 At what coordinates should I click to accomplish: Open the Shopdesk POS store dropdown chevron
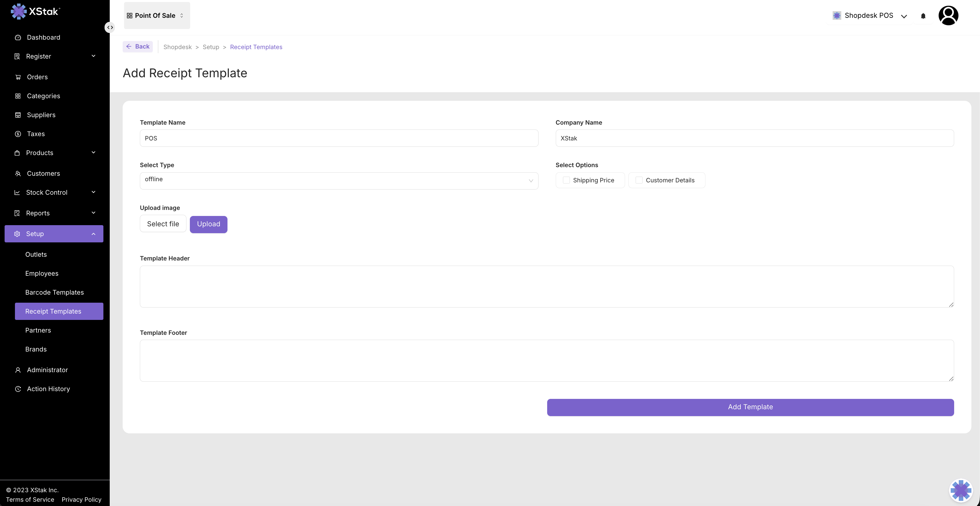coord(904,16)
